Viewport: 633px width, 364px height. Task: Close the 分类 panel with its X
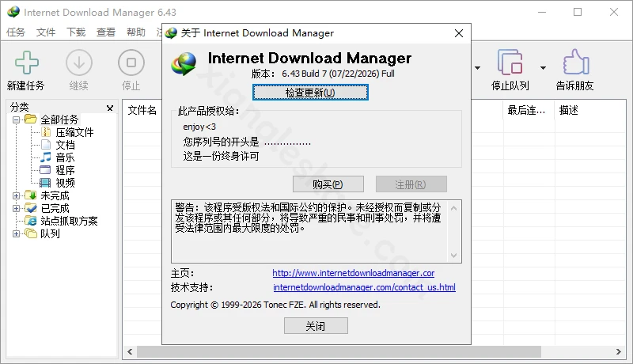110,108
